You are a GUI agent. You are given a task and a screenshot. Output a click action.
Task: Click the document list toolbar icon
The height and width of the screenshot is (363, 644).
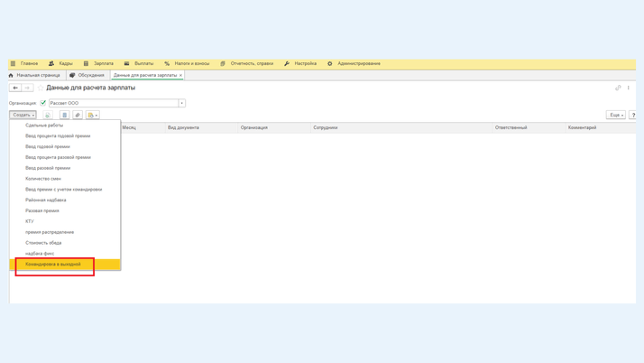pyautogui.click(x=64, y=116)
